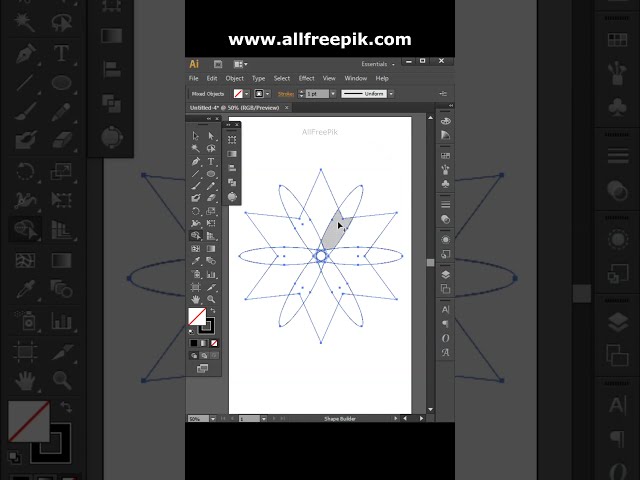Screen dimensions: 640x480
Task: Select the Column Graph tool
Action: (211, 274)
